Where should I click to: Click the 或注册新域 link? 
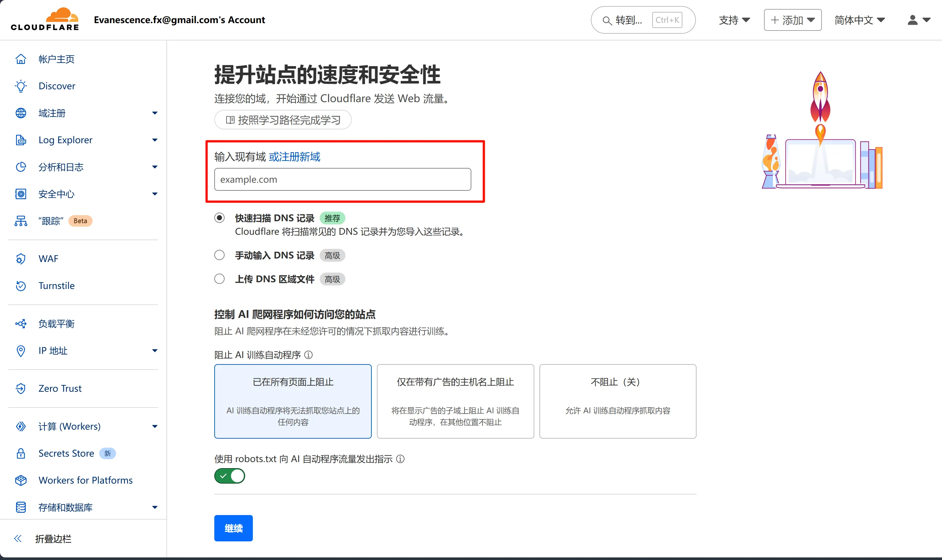pos(295,157)
